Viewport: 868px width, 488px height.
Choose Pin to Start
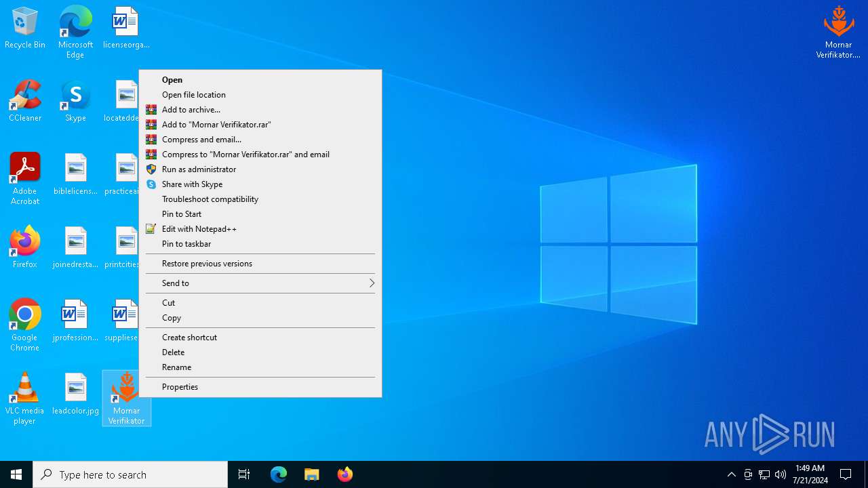point(260,214)
